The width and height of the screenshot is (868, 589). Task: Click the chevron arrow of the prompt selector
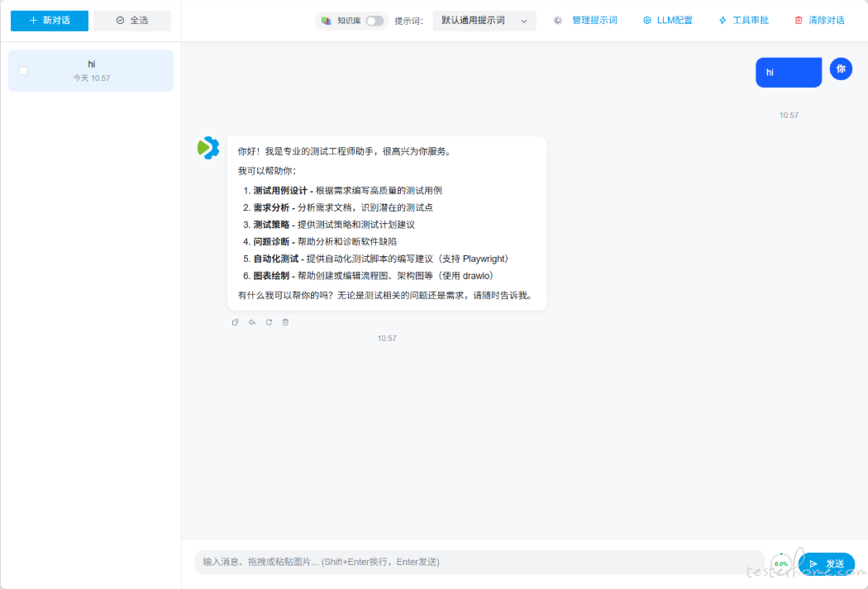pyautogui.click(x=524, y=21)
